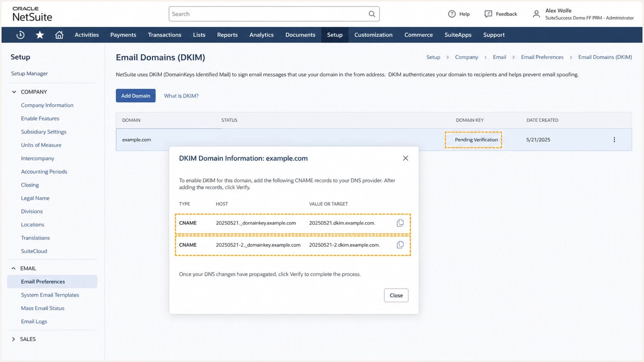Click the DATE CREATED column header
The width and height of the screenshot is (644, 362).
pos(542,120)
